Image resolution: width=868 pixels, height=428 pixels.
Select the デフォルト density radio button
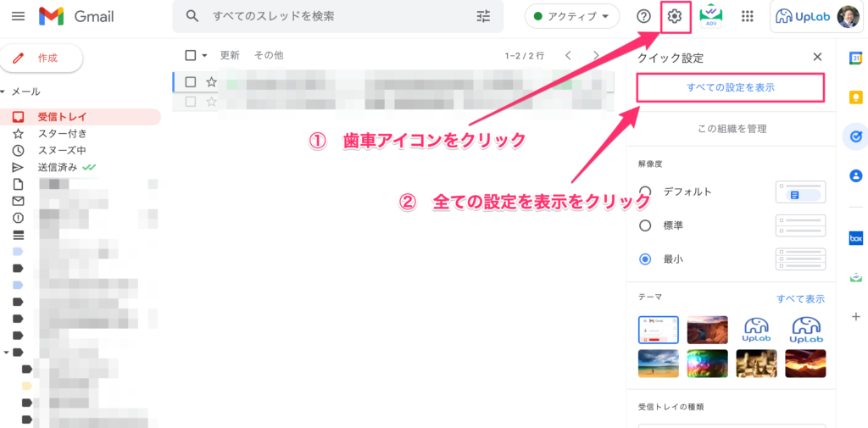click(645, 192)
